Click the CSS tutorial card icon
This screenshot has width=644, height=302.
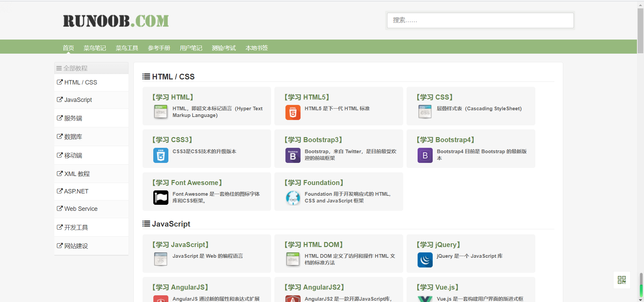(x=425, y=112)
